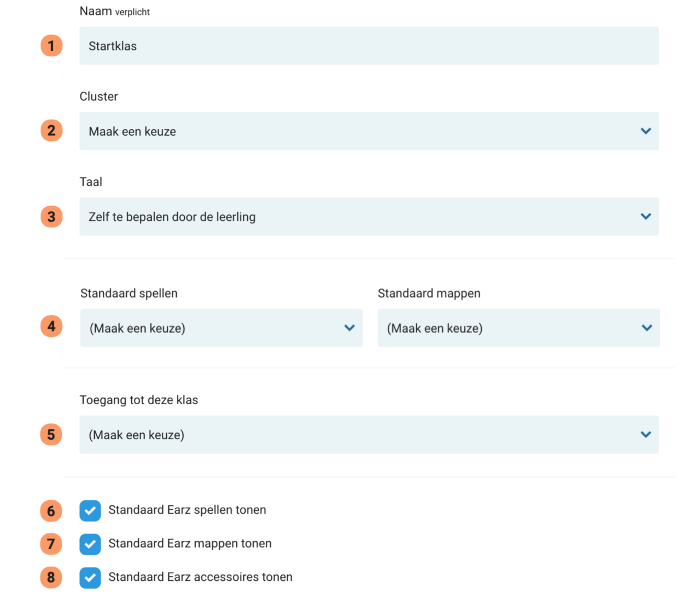Click the 'Standaard mappen' heading text
The width and height of the screenshot is (700, 594).
(429, 293)
